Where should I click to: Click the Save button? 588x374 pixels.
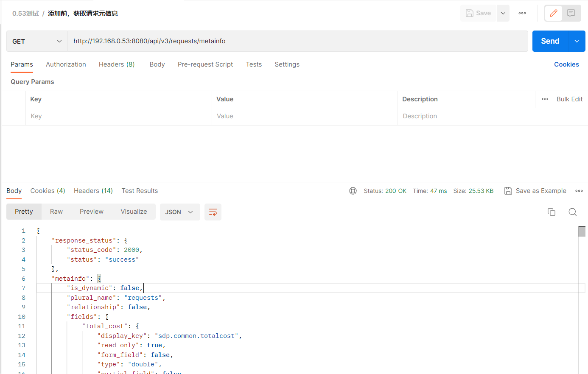click(x=479, y=13)
